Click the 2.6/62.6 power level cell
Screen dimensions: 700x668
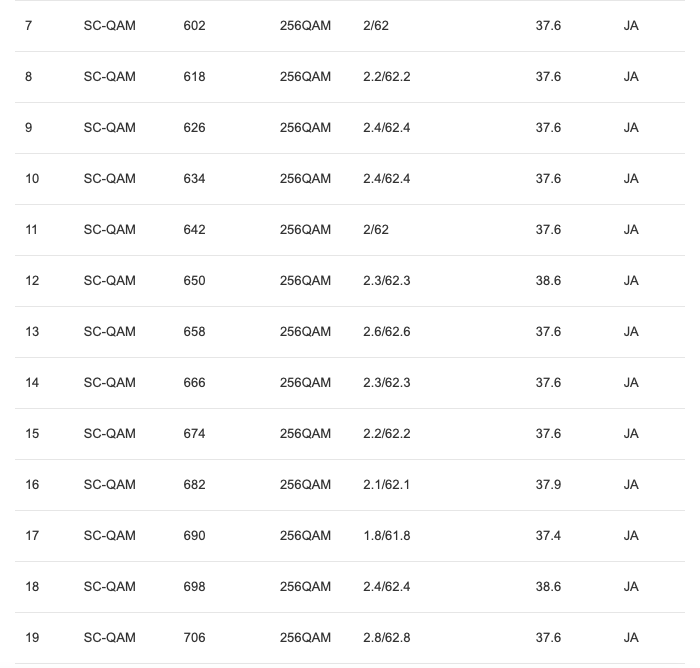(x=386, y=331)
